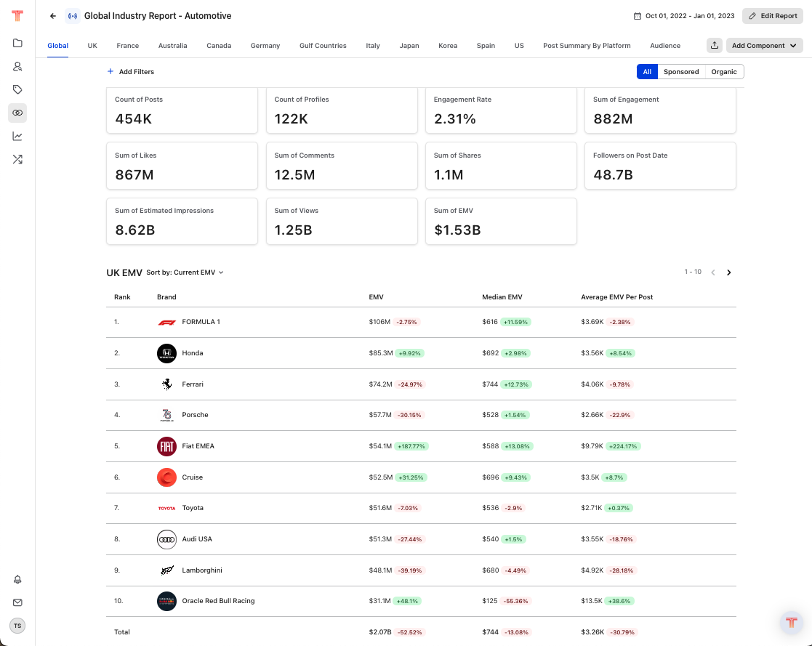Click the FORMULA 1 brand logo
Image resolution: width=812 pixels, height=646 pixels.
tap(166, 322)
